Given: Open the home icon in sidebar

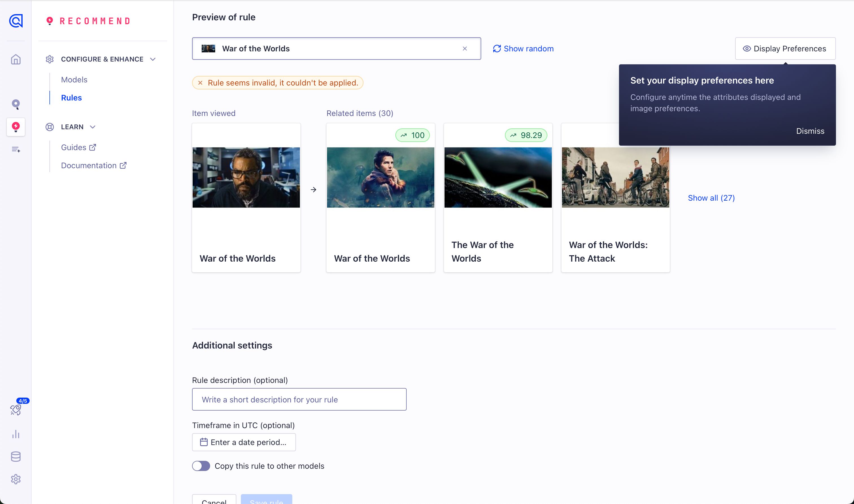Looking at the screenshot, I should point(16,60).
